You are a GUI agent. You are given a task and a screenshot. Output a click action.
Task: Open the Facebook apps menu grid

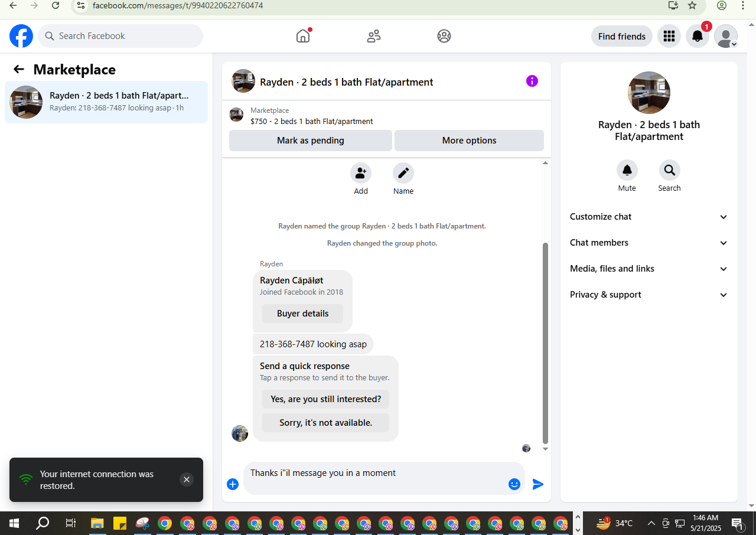tap(669, 36)
